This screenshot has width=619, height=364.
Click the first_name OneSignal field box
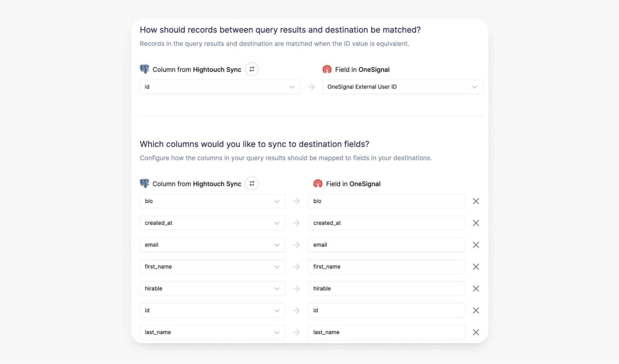tap(386, 267)
